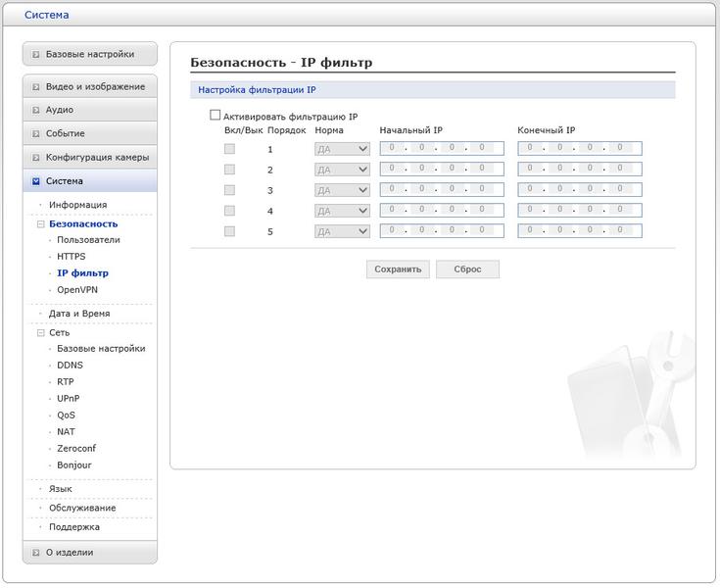Image resolution: width=720 pixels, height=588 pixels.
Task: Open the Конфигурация камеры section
Action: [90, 158]
